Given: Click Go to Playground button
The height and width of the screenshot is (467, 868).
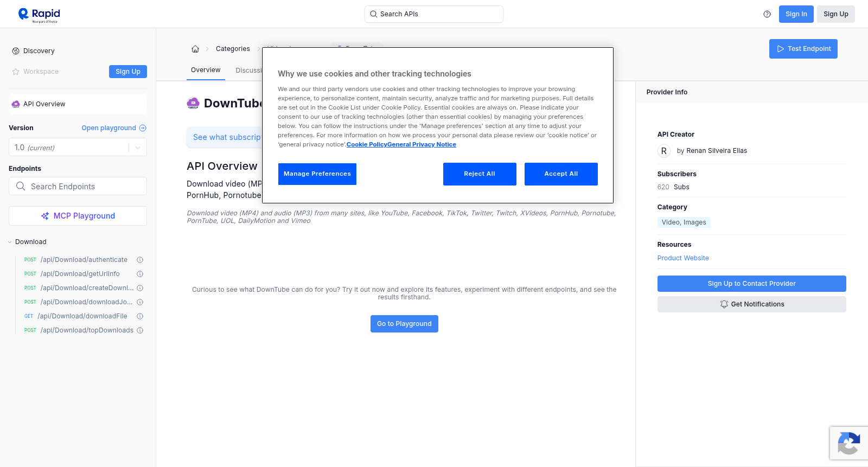Looking at the screenshot, I should click(404, 324).
